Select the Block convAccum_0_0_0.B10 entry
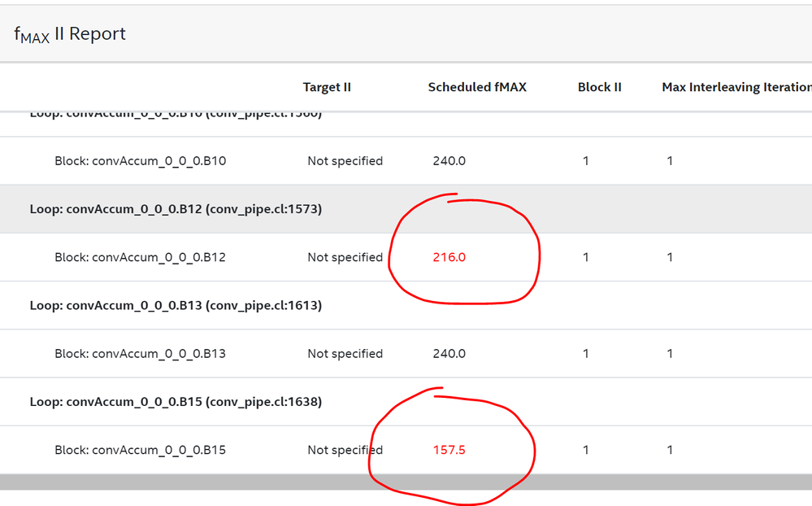 click(x=140, y=161)
